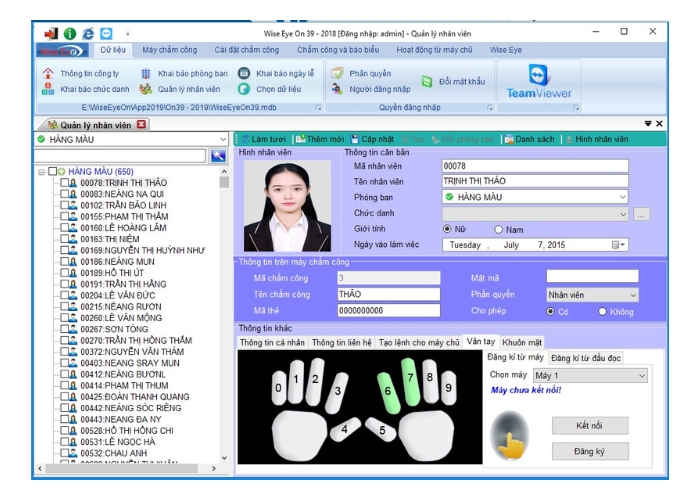Click the Thông tin công ty icon

click(48, 73)
